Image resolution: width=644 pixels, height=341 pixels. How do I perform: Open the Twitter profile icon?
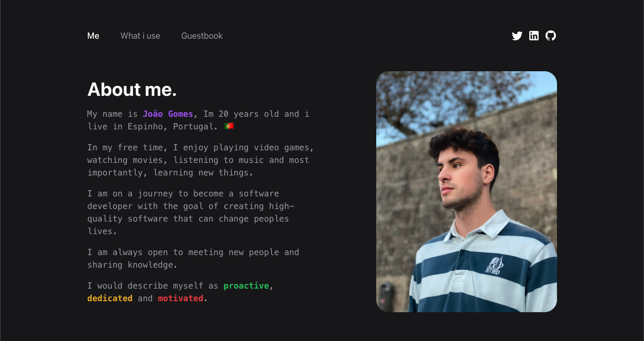pos(517,36)
